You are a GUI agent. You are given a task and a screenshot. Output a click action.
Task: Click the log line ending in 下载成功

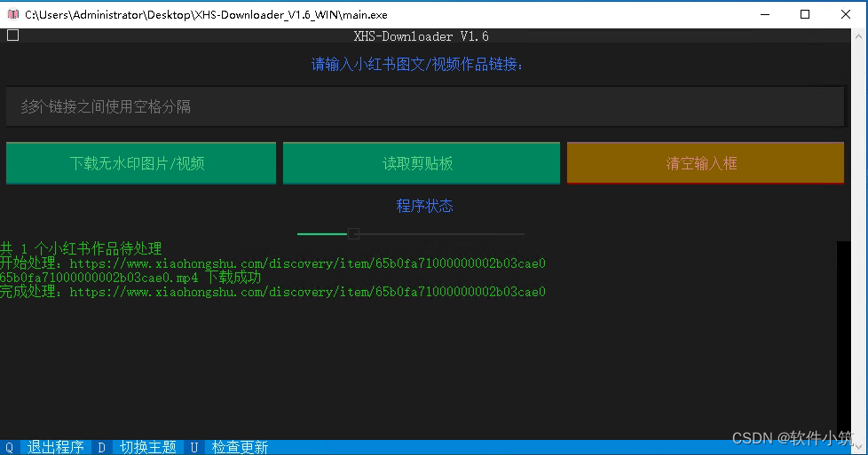click(x=130, y=278)
